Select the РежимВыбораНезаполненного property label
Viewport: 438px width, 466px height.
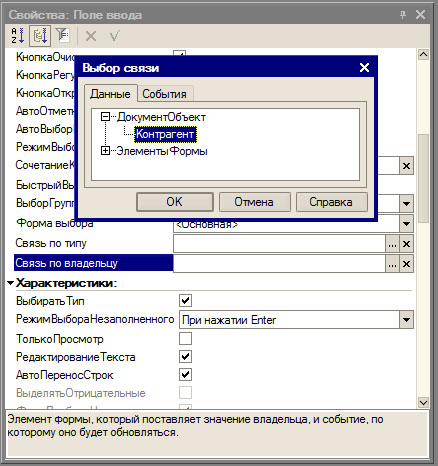click(95, 319)
